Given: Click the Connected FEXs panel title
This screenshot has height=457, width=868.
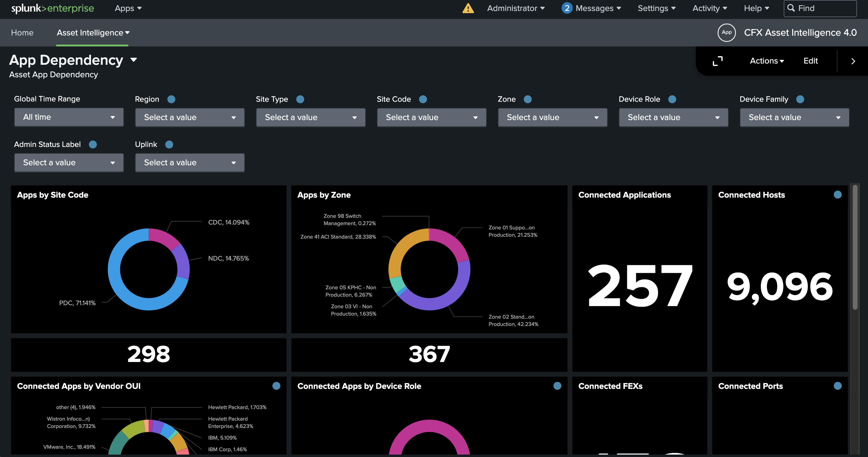Looking at the screenshot, I should [610, 386].
